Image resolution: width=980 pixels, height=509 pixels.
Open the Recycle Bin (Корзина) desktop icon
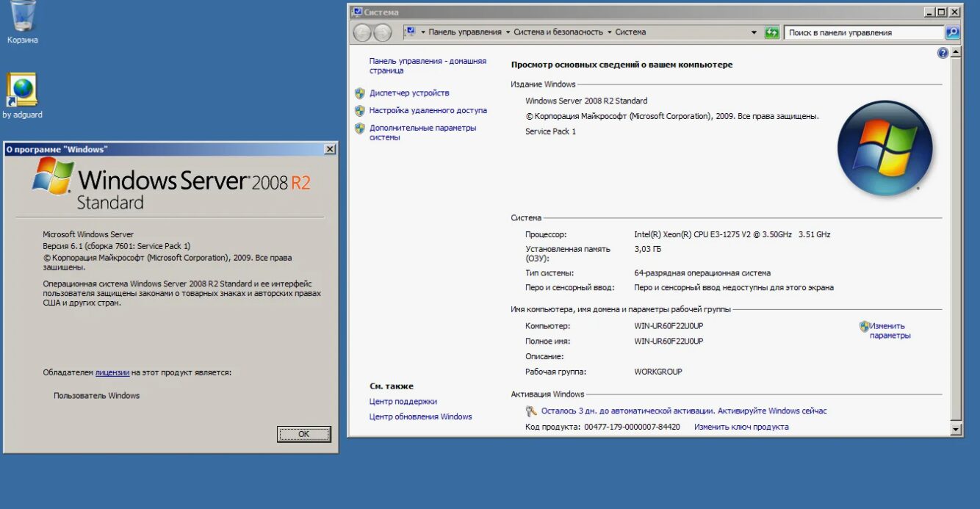pos(22,21)
